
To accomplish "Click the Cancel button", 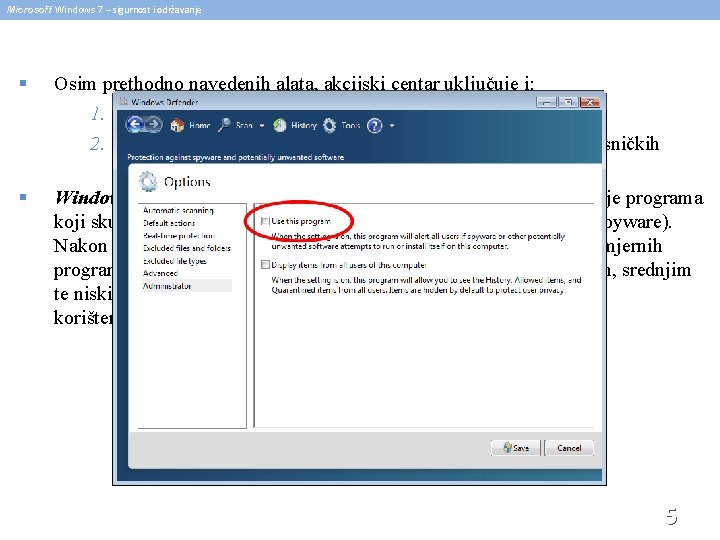I will point(569,448).
